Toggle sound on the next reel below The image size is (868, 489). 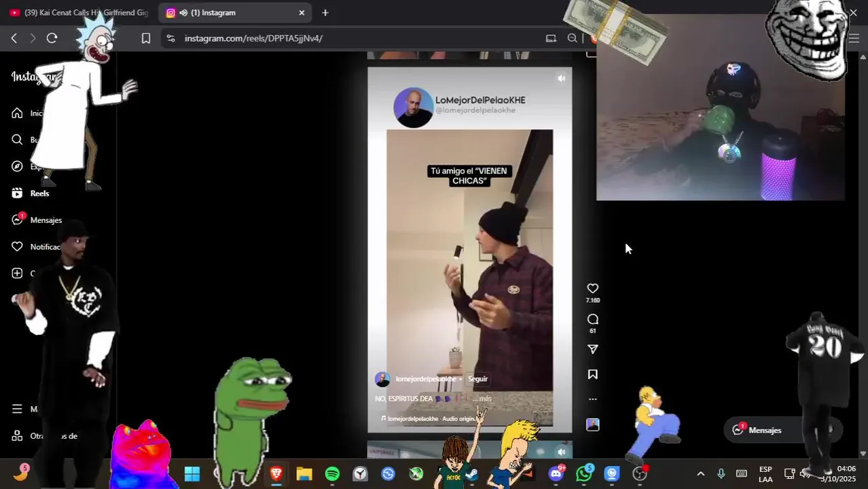(561, 452)
